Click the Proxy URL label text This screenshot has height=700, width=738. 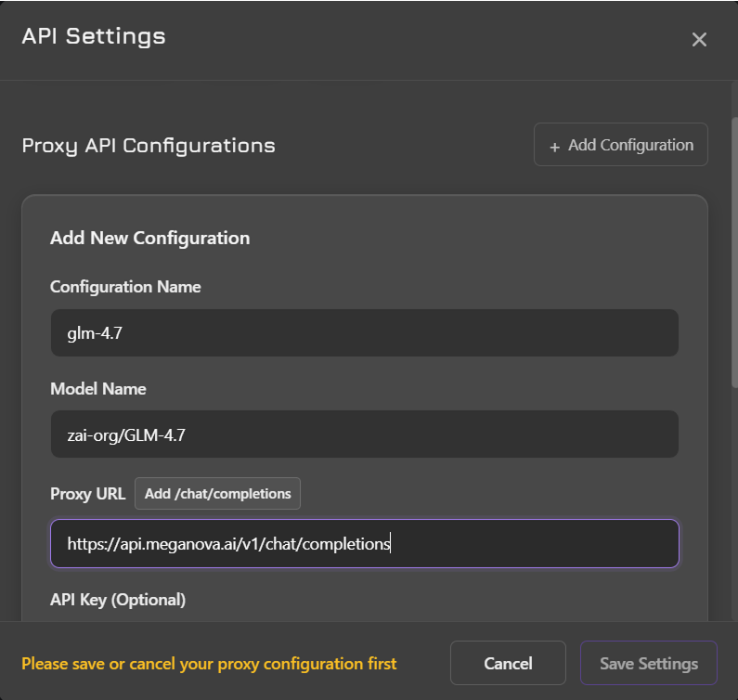[x=88, y=493]
